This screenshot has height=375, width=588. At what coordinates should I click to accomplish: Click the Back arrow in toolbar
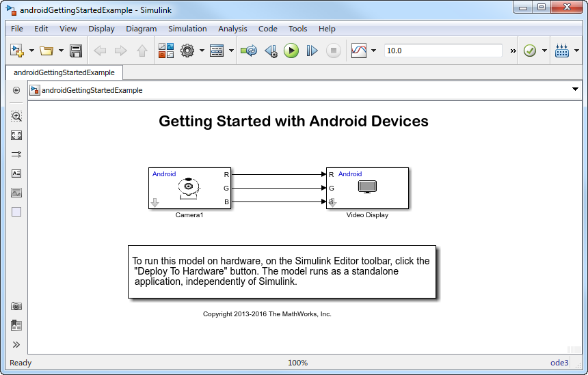tap(100, 51)
